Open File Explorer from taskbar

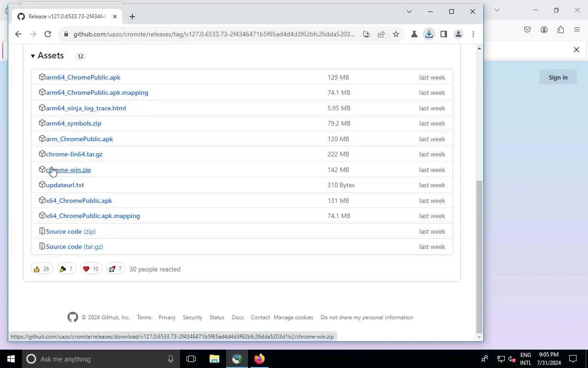point(214,359)
